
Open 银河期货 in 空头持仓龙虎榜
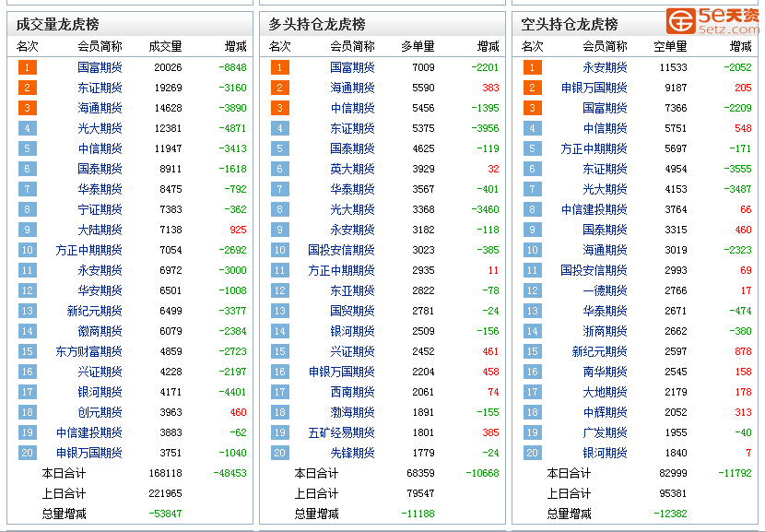coord(605,453)
